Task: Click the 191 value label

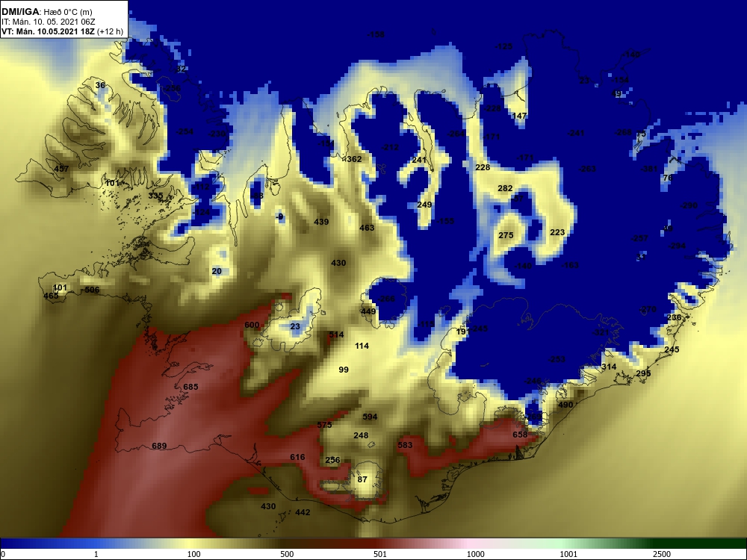Action: pos(463,332)
